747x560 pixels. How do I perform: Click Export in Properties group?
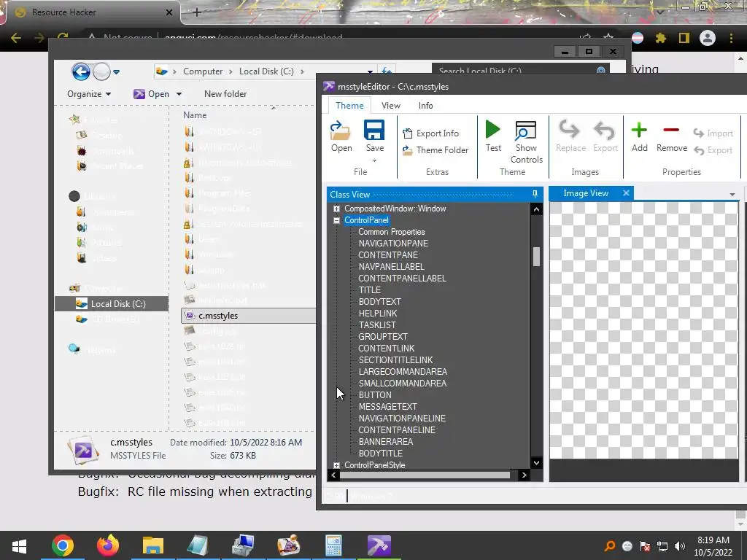pyautogui.click(x=713, y=150)
